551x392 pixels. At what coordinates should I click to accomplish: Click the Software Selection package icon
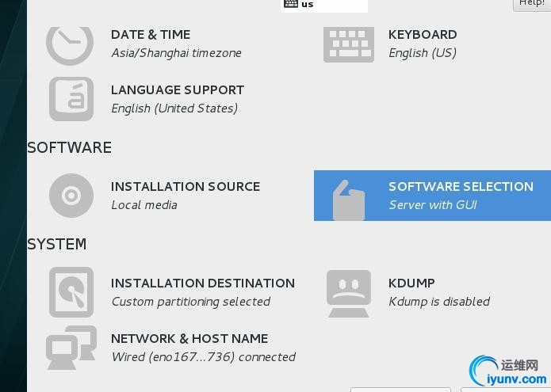(x=349, y=199)
